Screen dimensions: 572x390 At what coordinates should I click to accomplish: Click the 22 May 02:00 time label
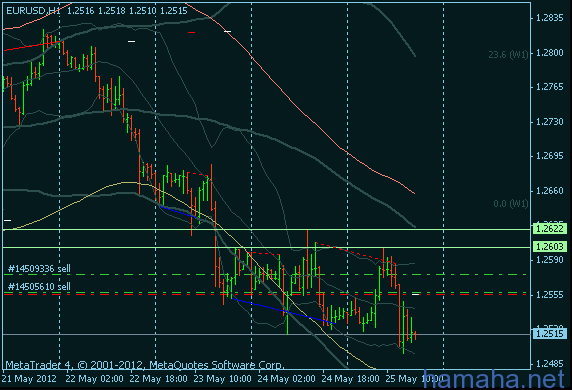(x=94, y=379)
